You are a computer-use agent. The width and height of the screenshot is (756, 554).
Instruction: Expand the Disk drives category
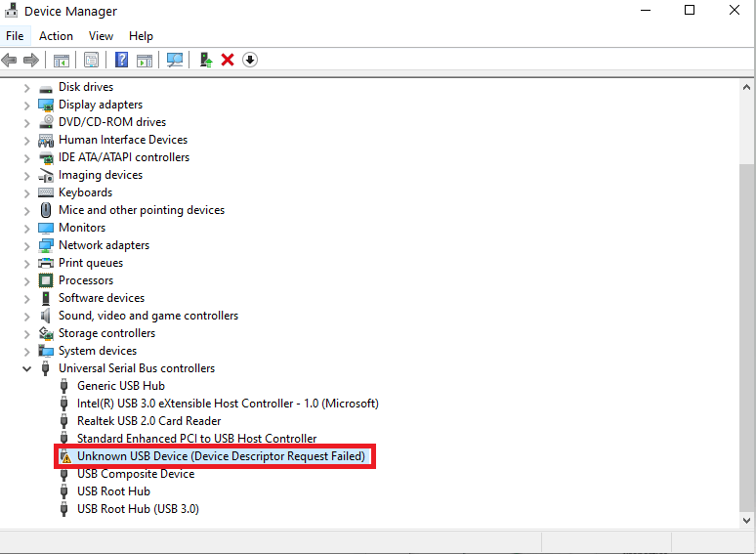[26, 87]
